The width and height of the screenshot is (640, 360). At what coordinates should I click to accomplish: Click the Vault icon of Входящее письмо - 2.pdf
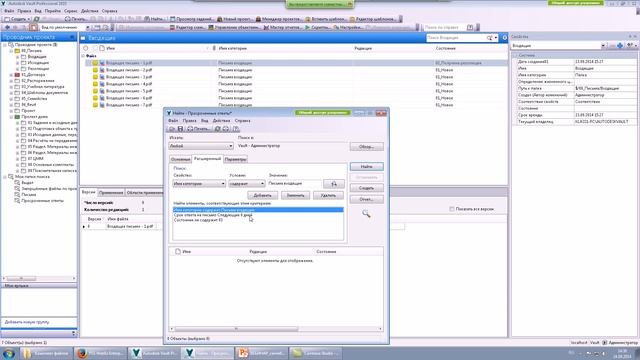pos(102,70)
